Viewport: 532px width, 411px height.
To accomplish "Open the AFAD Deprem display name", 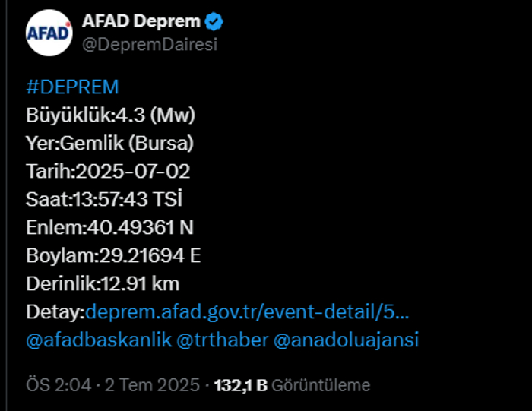I will (141, 21).
